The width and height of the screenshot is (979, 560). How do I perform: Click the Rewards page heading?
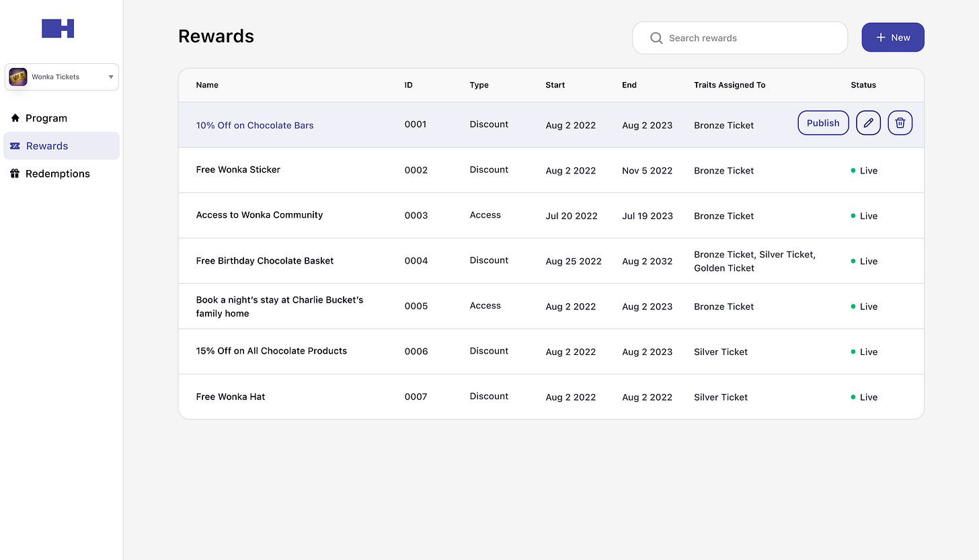(216, 36)
